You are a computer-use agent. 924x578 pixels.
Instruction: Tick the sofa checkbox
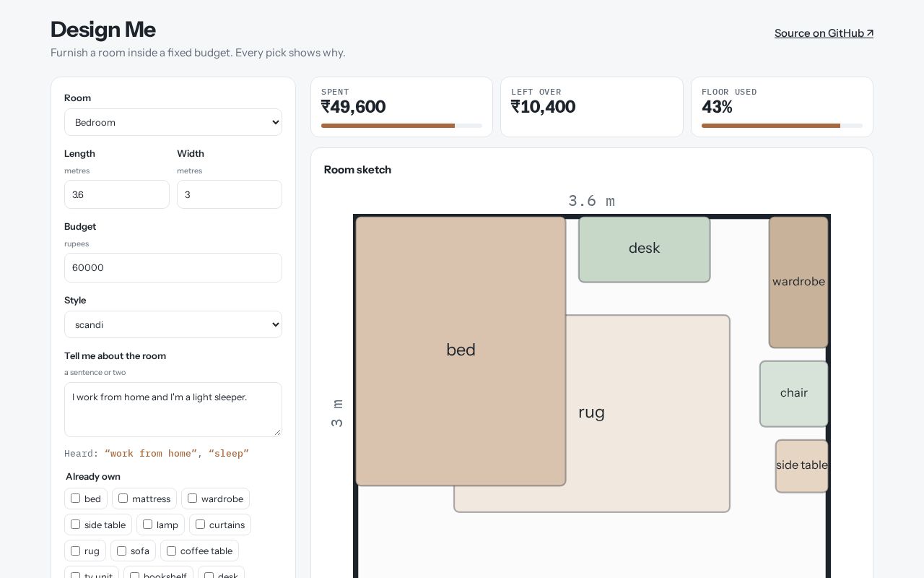tap(121, 551)
